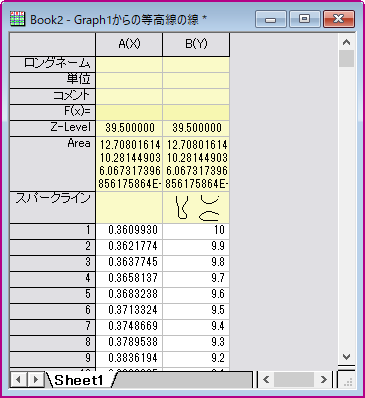365x398 pixels.
Task: Minimize the Book2 window
Action: point(271,19)
